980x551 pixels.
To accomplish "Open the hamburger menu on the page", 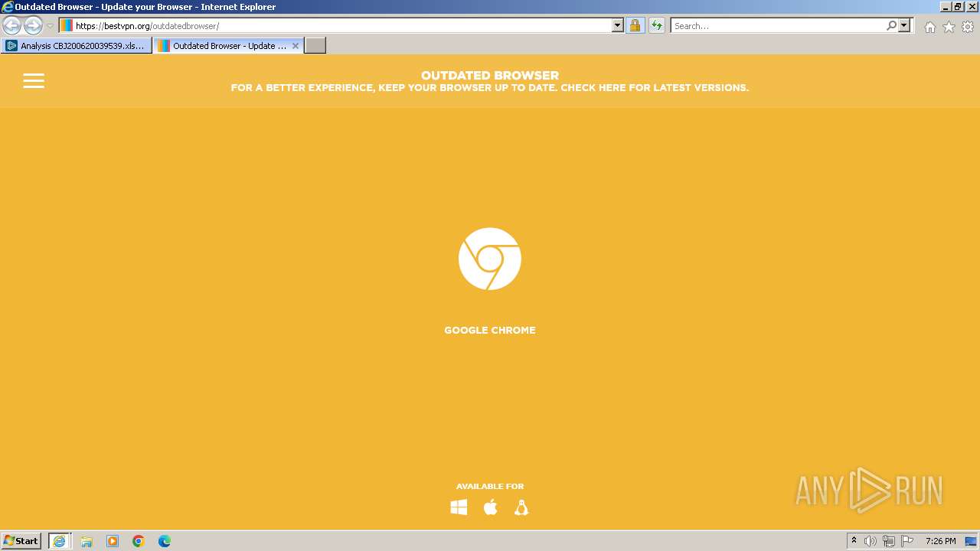I will (34, 81).
